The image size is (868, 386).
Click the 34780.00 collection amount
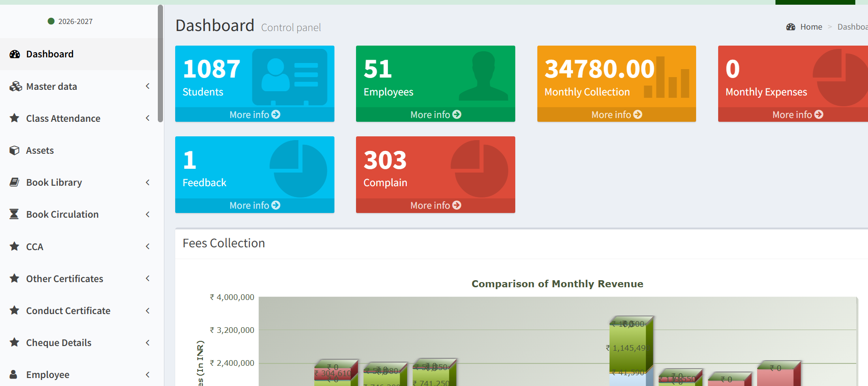(599, 69)
